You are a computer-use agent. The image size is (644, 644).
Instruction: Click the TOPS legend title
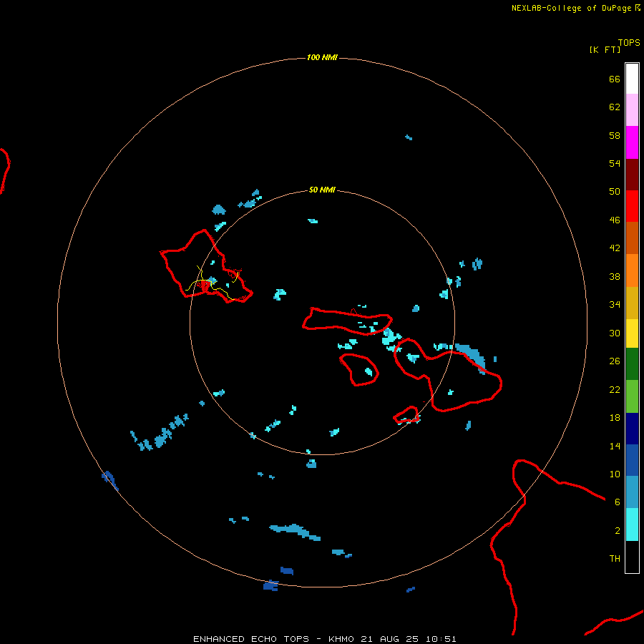629,43
